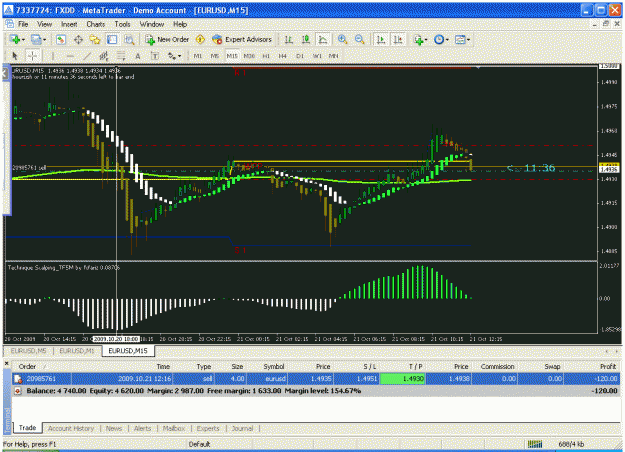This screenshot has width=625, height=452.
Task: Switch chart to candlesticks
Action: click(306, 39)
